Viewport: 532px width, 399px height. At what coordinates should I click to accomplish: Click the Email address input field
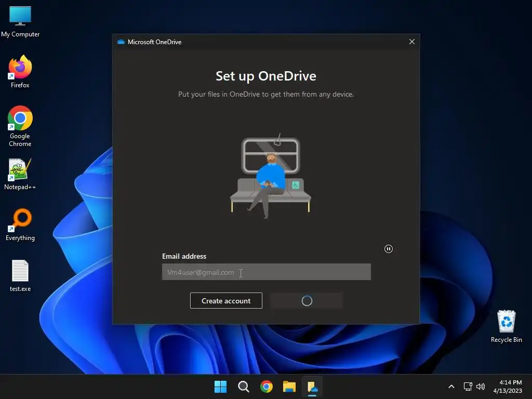coord(267,272)
